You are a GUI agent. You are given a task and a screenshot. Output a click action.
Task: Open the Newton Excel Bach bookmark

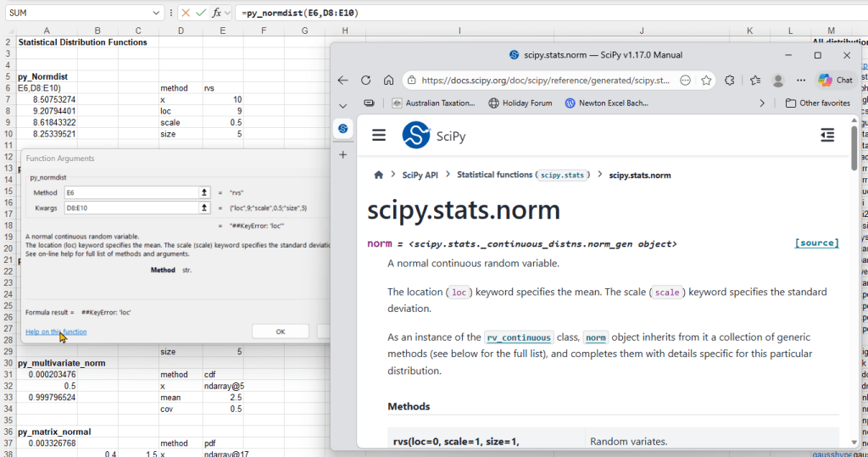point(606,103)
